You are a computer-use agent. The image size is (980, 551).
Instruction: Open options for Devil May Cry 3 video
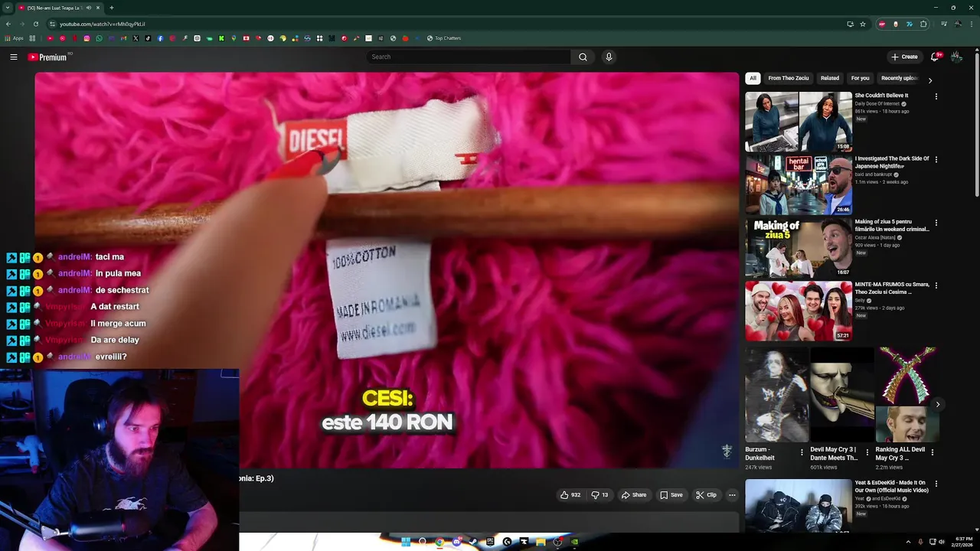[867, 452]
